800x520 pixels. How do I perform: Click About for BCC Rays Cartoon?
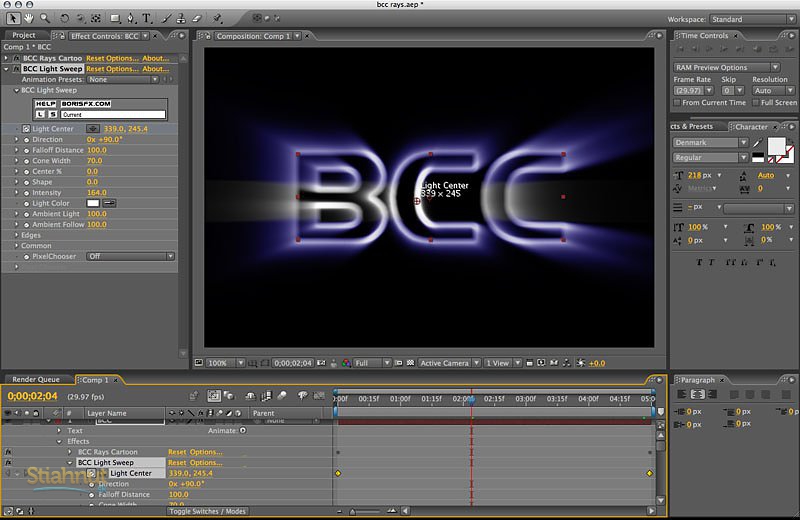click(155, 58)
